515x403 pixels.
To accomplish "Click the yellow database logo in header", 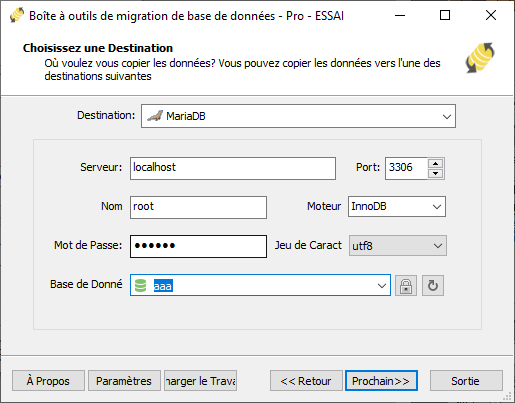I will [480, 58].
